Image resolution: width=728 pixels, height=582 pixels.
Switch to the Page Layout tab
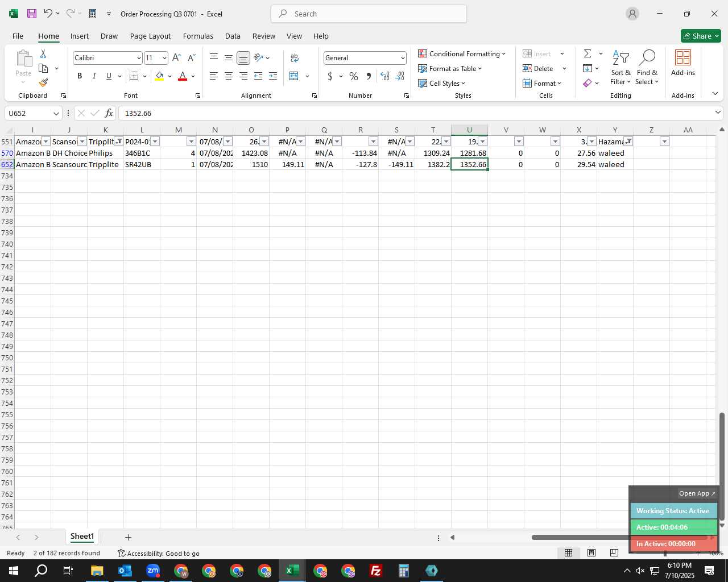(150, 36)
